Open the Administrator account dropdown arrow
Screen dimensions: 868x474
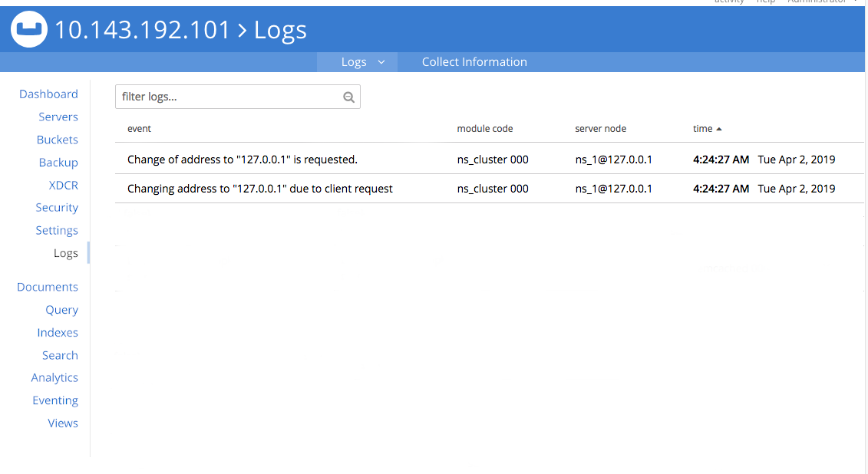pyautogui.click(x=856, y=2)
